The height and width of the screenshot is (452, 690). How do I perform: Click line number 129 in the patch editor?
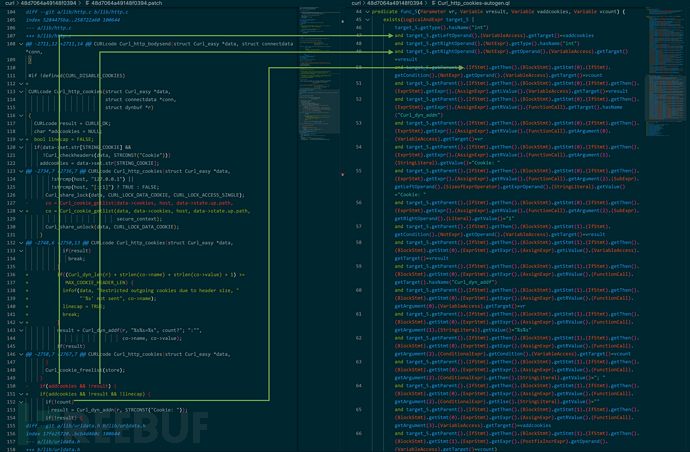11,219
